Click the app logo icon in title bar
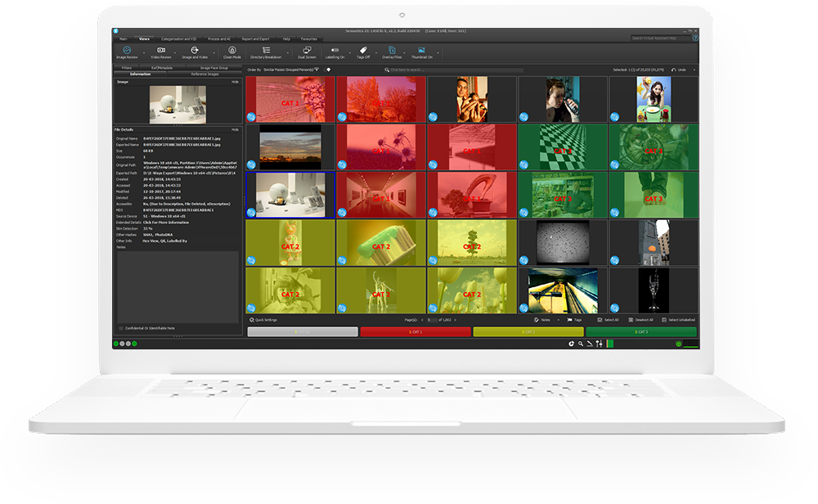Screen dimensions: 818x504 [116, 31]
